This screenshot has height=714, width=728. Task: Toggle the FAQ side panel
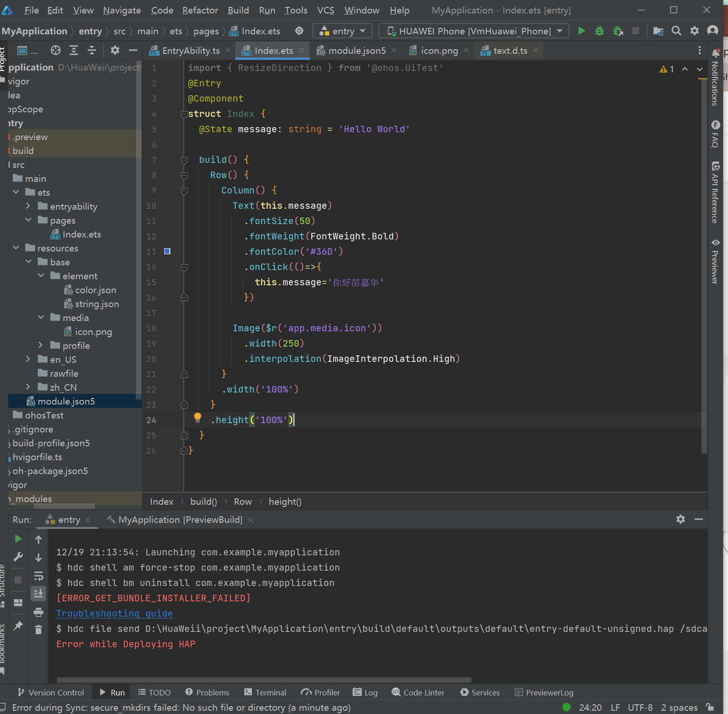715,134
